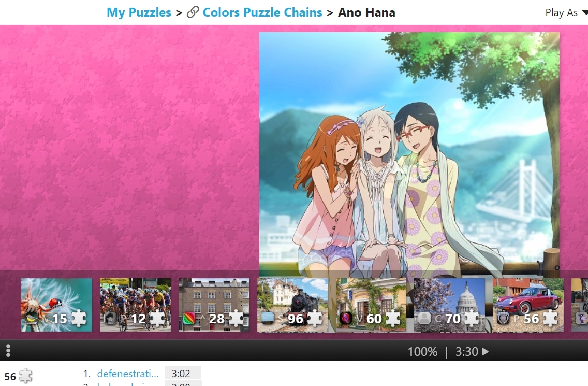Click the 100% completion readout
This screenshot has width=588, height=386.
(422, 352)
